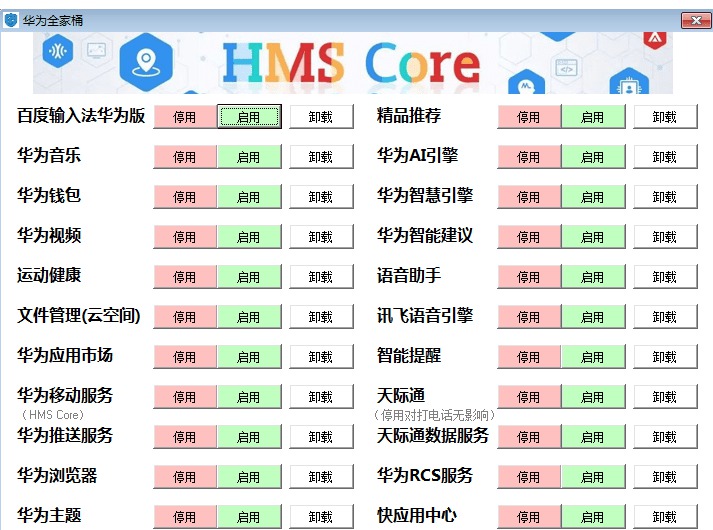This screenshot has height=530, width=713.
Task: Disable 华为浏览器 using 停用
Action: [x=185, y=477]
